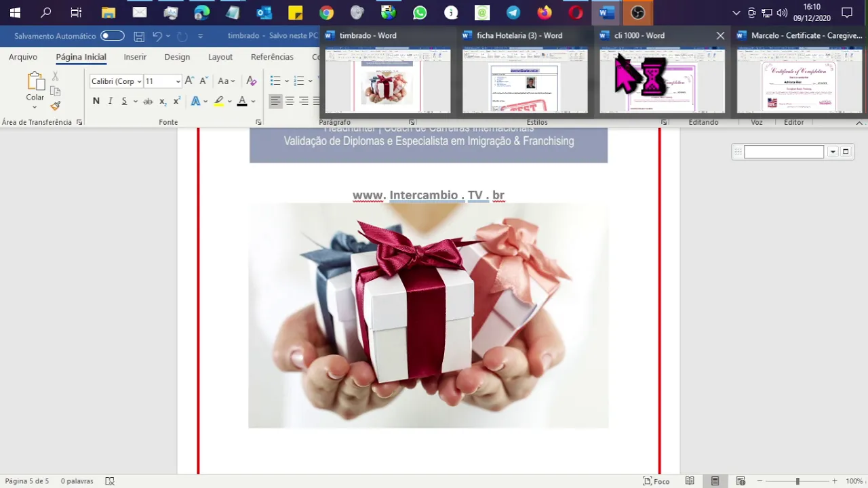
Task: Open Chrome from the taskbar
Action: 327,12
